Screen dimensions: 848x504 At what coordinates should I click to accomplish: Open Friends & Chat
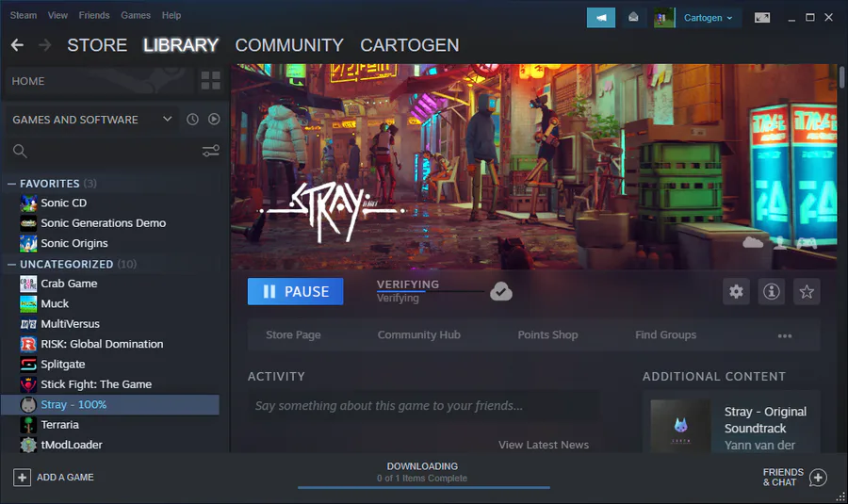794,478
